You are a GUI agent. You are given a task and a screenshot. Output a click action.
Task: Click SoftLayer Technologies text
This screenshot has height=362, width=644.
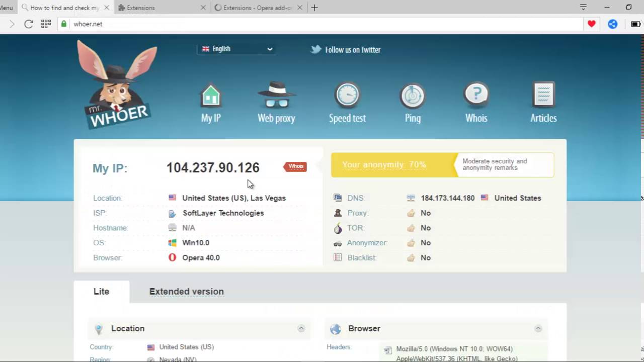click(x=223, y=213)
